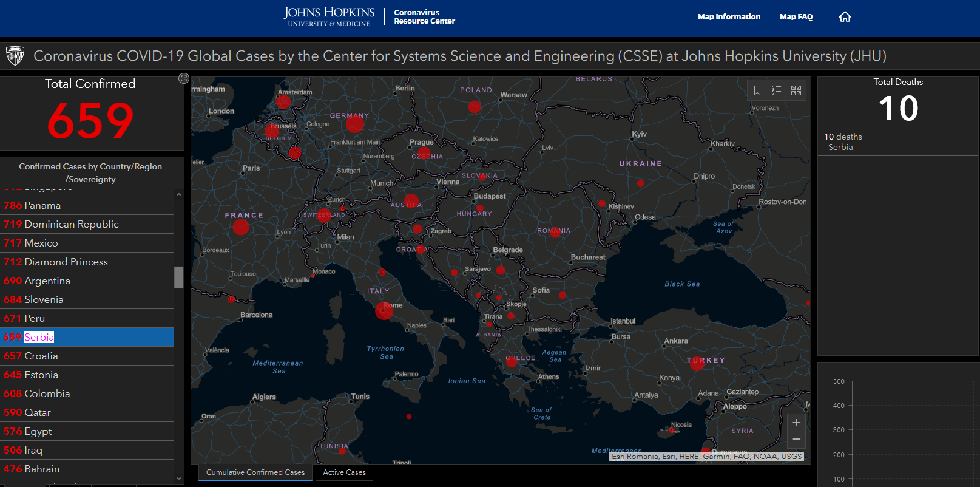Open the Map FAQ link
Screen dimensions: 980x487
[796, 17]
